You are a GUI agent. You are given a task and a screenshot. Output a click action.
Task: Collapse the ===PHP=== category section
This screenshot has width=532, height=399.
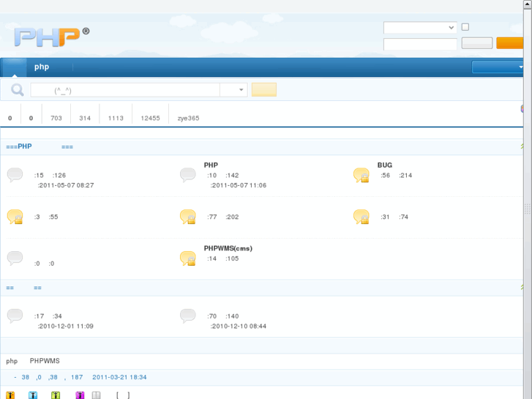click(522, 146)
